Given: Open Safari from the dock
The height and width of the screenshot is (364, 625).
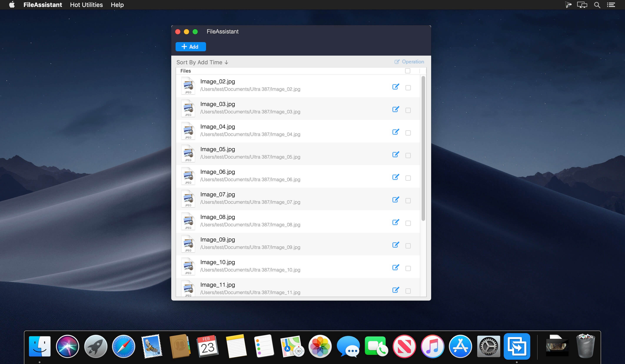Looking at the screenshot, I should (123, 346).
